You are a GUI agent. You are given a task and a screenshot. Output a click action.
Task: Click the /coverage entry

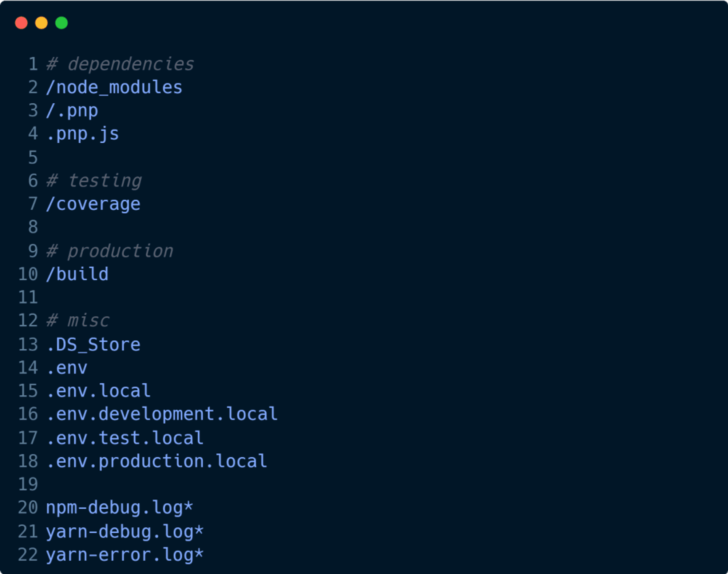point(93,204)
